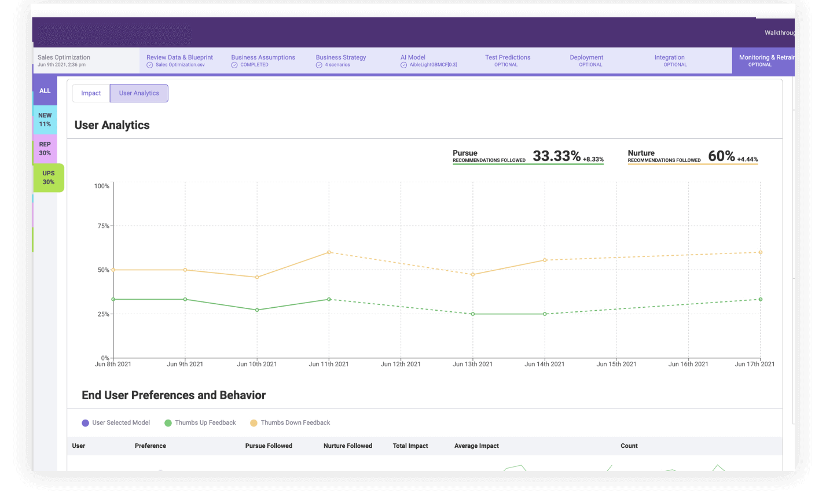Click checkmark icon under Review Data & Blueprint
Image resolution: width=826 pixels, height=504 pixels.
(150, 65)
